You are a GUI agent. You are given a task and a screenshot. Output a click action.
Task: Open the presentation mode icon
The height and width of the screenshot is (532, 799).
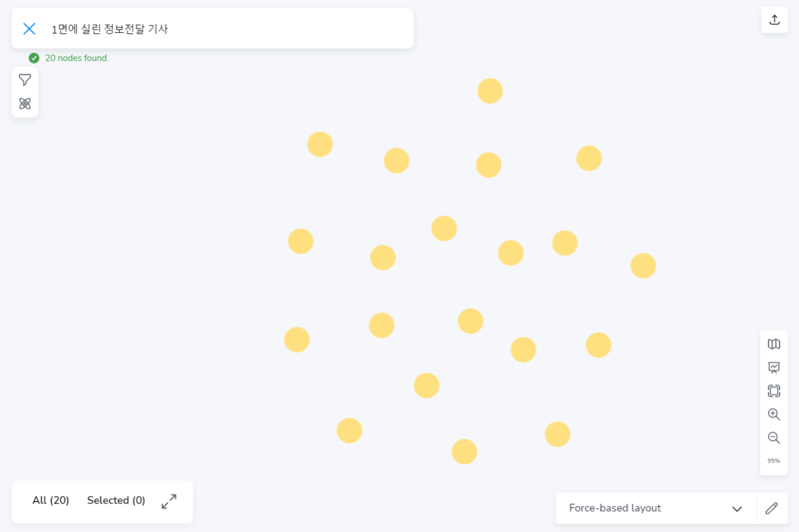pos(774,367)
